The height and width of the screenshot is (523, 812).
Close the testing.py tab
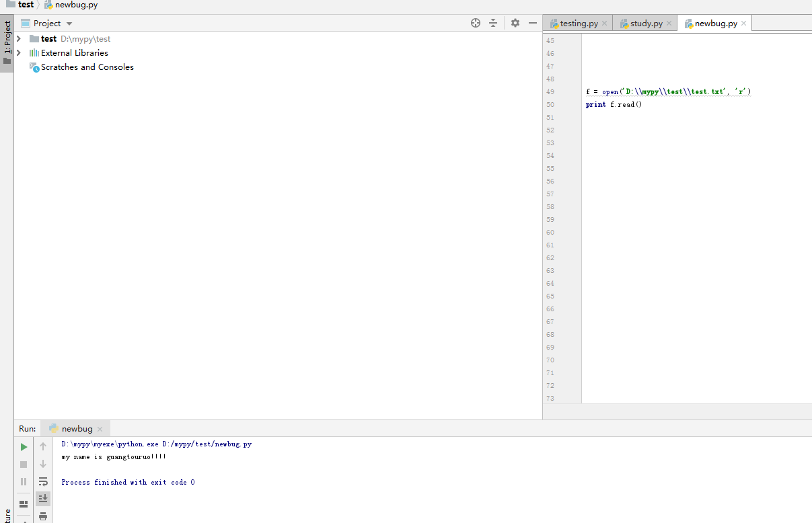[604, 24]
